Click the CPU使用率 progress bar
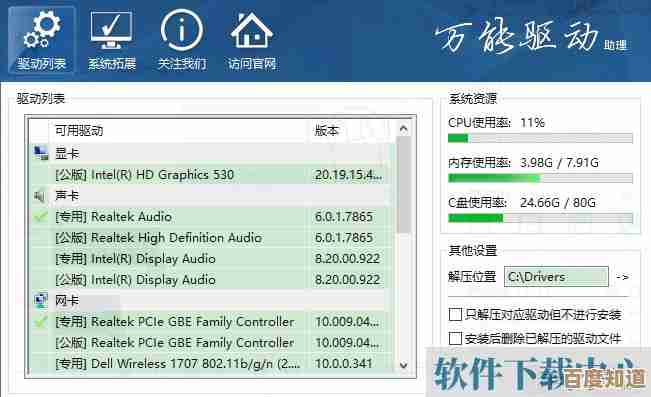 tap(540, 138)
